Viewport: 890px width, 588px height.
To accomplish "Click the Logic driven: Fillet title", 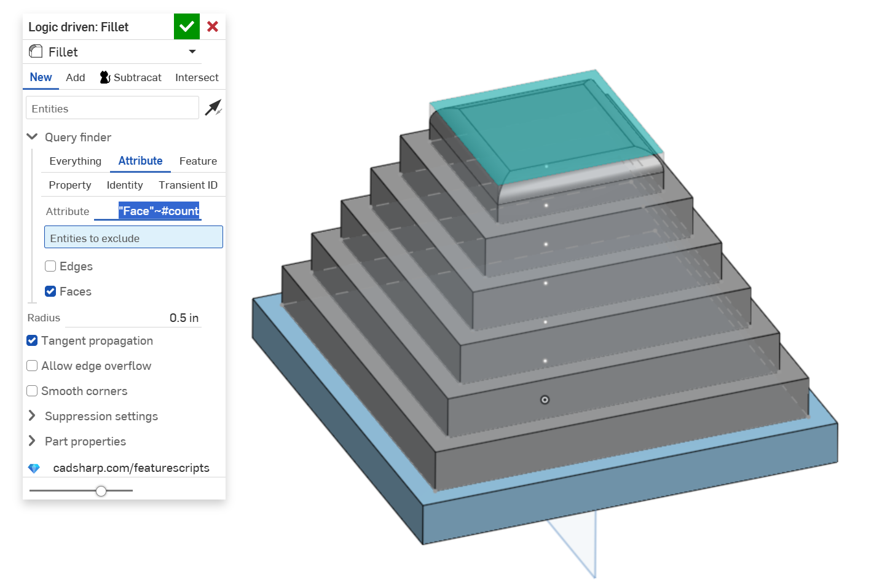I will coord(79,27).
